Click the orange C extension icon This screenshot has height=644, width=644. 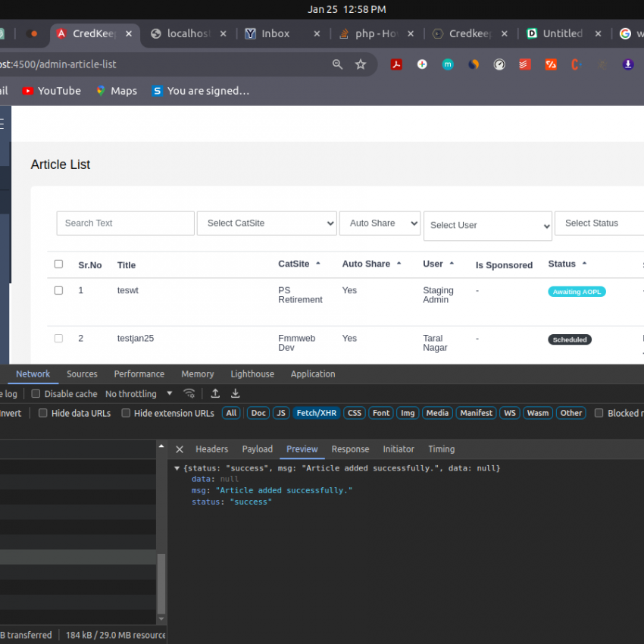point(576,64)
